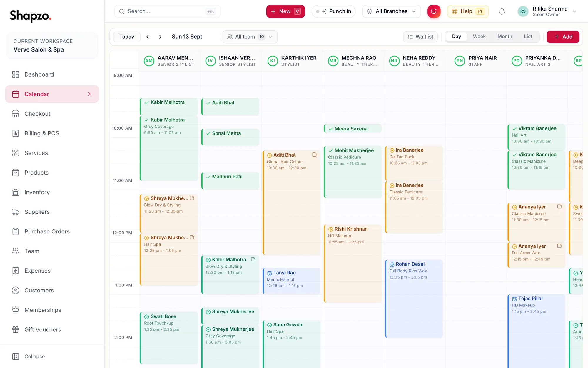This screenshot has height=368, width=588.
Task: Open Tejas Pillai HD Makeup appointment
Action: (x=536, y=331)
